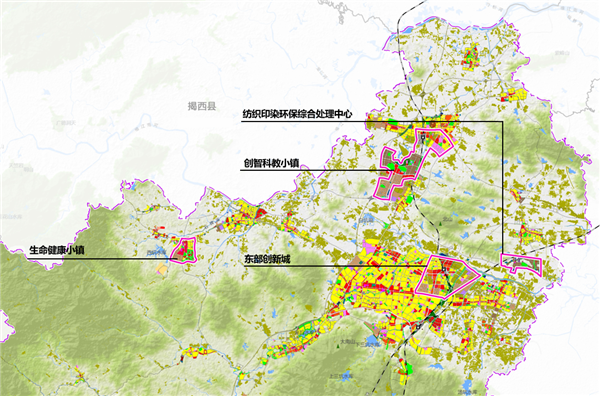This screenshot has height=396, width=600.
Task: Click the green triangle peak marker at 大南山
Action: click(338, 346)
